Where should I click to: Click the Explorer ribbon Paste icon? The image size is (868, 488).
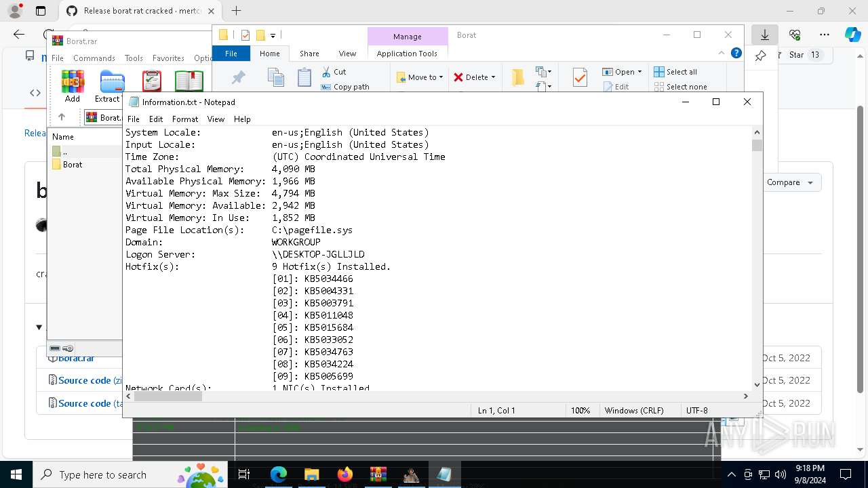pos(304,77)
